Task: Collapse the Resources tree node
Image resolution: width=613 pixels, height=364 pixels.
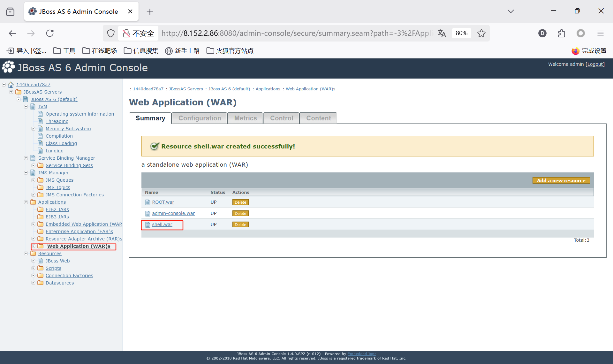Action: click(x=26, y=254)
